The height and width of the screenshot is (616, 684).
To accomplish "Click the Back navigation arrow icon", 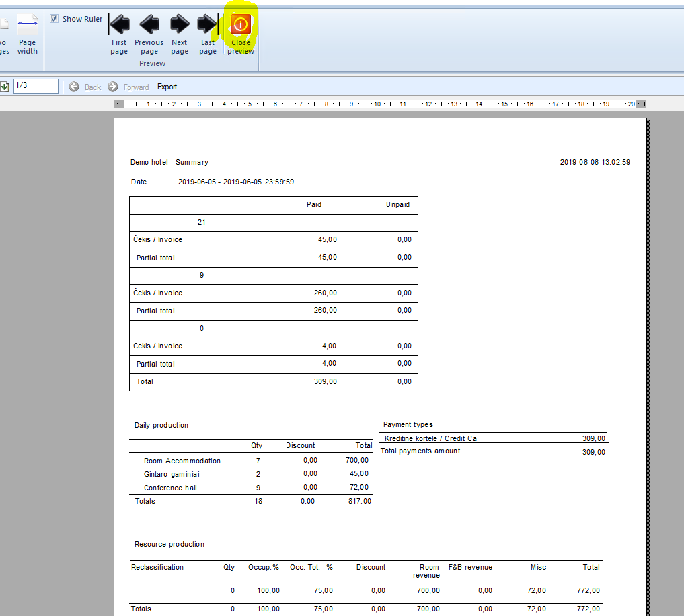I will click(74, 87).
